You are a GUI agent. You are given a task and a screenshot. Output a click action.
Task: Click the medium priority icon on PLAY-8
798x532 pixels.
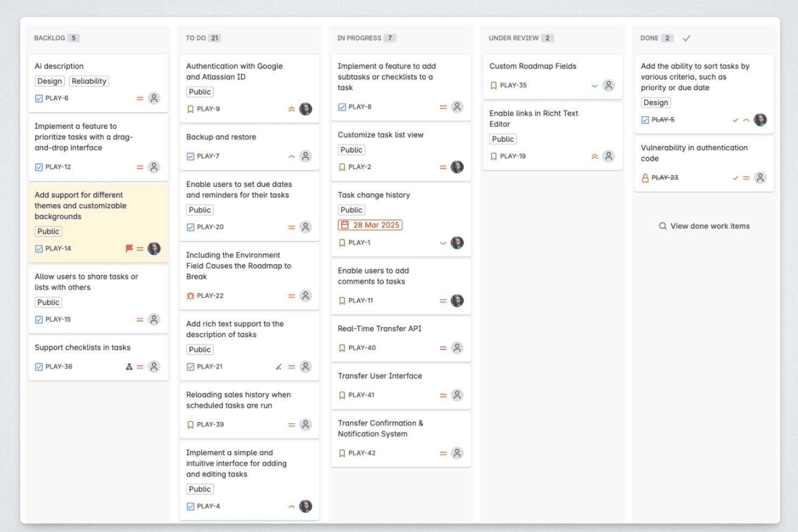pos(443,107)
